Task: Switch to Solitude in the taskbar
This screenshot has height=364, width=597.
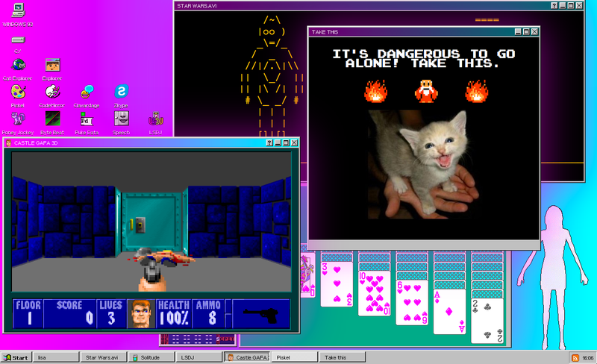Action: 151,357
